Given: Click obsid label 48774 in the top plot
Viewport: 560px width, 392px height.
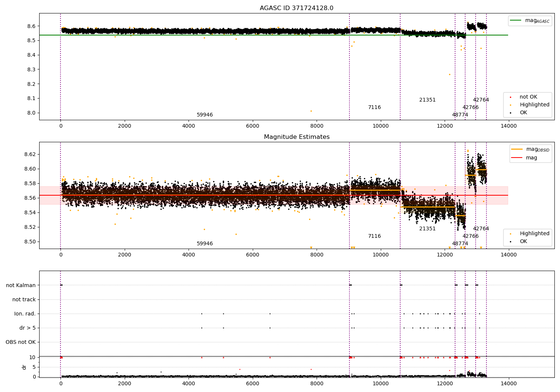Looking at the screenshot, I should tap(460, 115).
